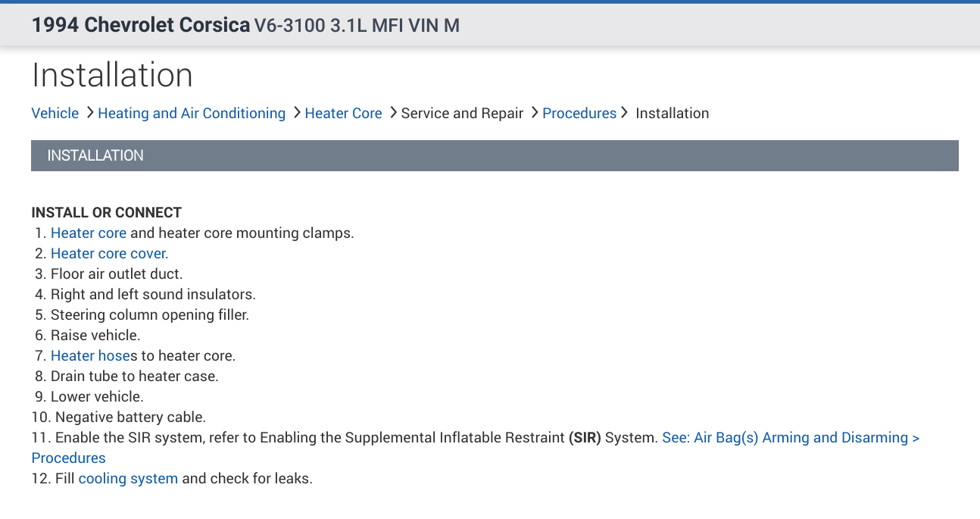Click chevron just before Service and Repair
The width and height of the screenshot is (980, 519).
pos(393,113)
